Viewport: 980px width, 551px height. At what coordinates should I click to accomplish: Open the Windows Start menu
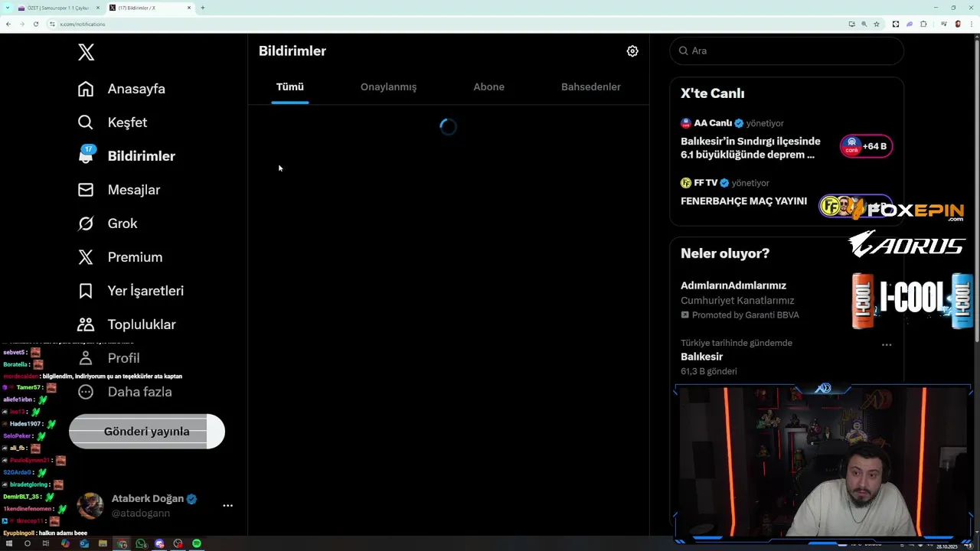point(8,543)
